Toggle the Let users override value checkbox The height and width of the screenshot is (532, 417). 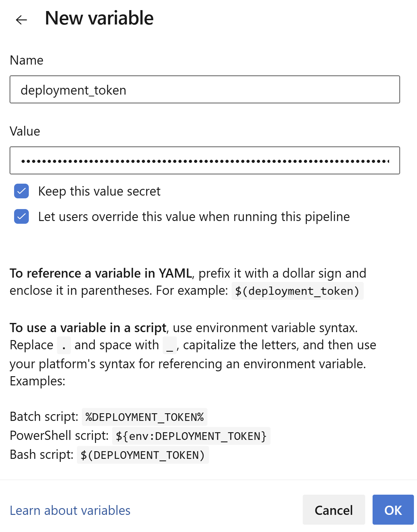[21, 216]
